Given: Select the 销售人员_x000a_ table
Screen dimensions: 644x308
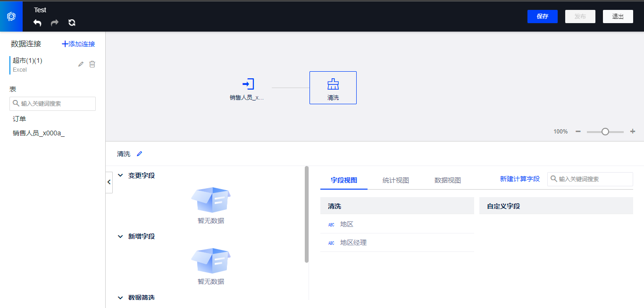Looking at the screenshot, I should pyautogui.click(x=39, y=133).
